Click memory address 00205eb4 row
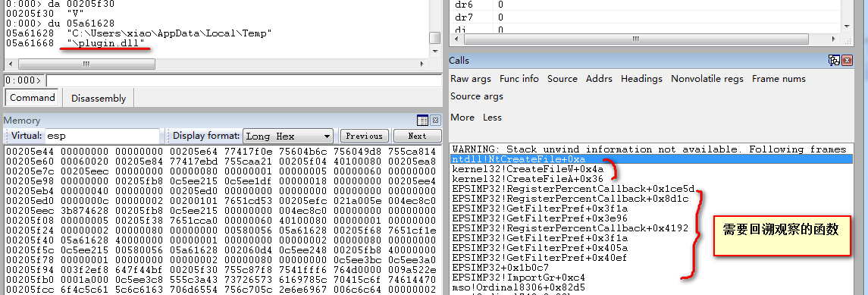Screen dimensions: 868x295 (221, 191)
